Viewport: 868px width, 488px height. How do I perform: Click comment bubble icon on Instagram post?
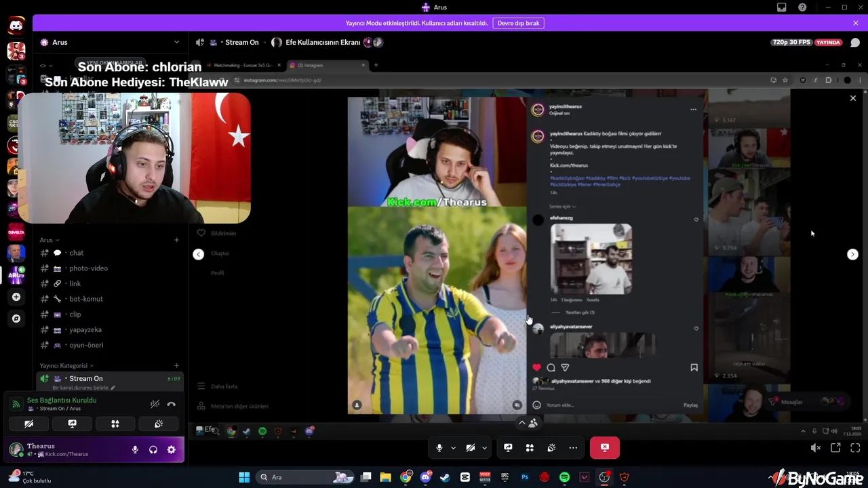551,367
